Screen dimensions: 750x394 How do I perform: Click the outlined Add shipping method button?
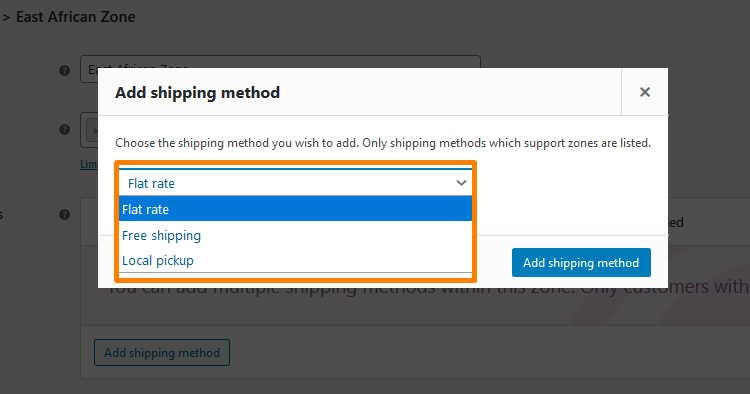pos(162,353)
